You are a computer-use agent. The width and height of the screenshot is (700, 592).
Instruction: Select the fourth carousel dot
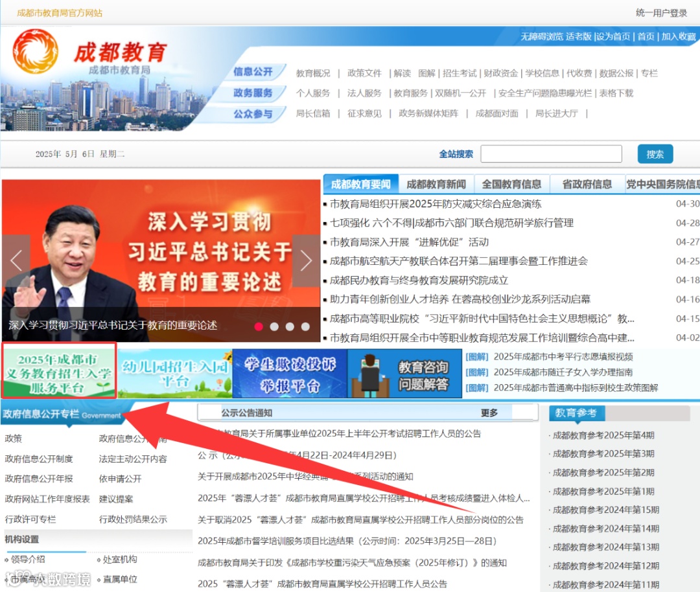(x=305, y=326)
